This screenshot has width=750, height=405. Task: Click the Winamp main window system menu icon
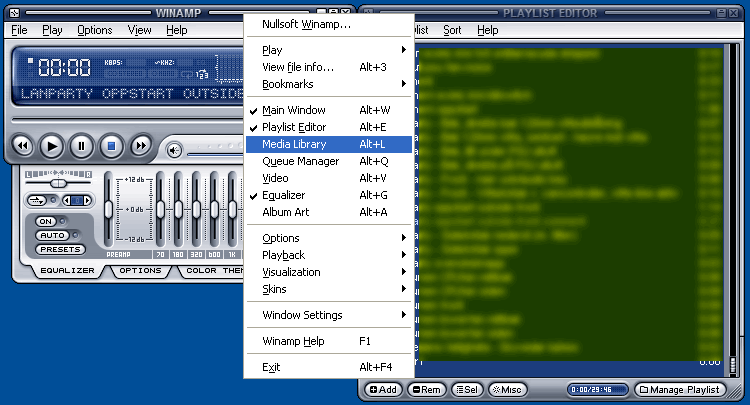click(14, 13)
